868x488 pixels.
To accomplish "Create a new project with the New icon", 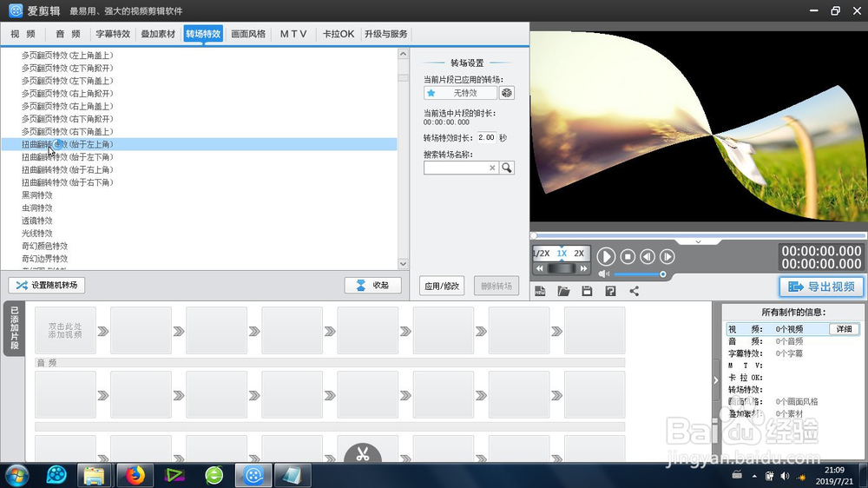I will (540, 291).
